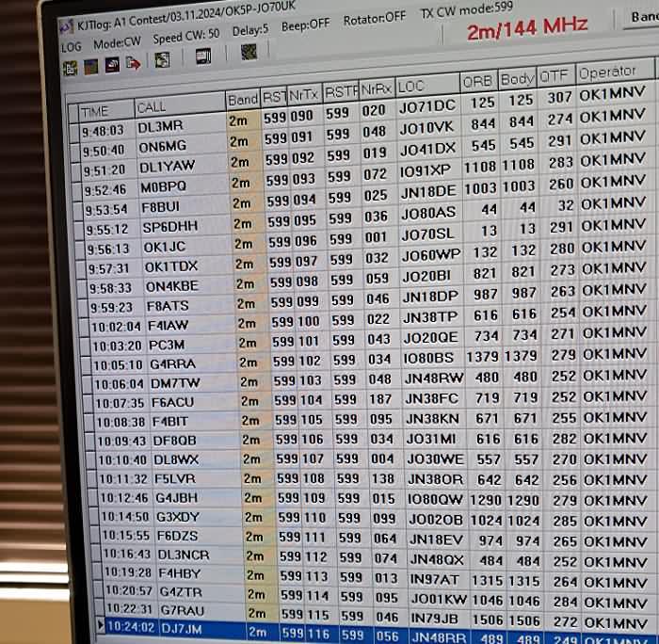Toggle the Beep:OFF menu item
The height and width of the screenshot is (644, 659).
305,26
